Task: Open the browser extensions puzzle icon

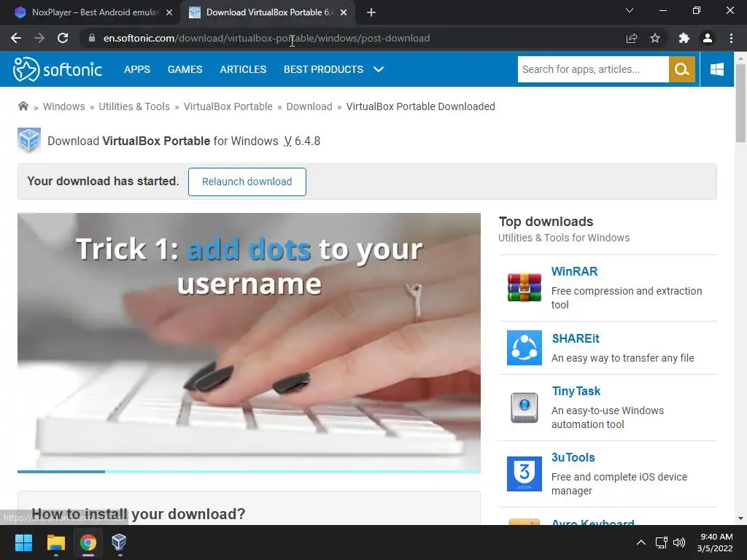Action: click(684, 38)
